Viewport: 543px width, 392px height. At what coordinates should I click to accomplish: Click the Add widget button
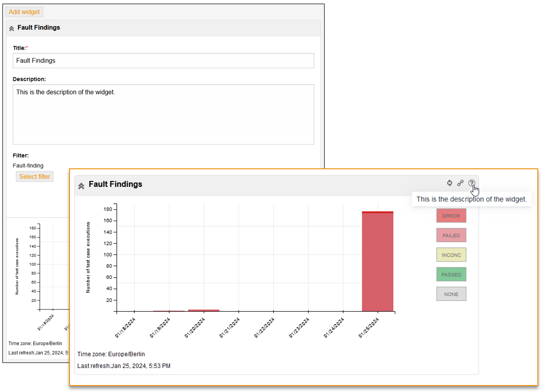[24, 12]
